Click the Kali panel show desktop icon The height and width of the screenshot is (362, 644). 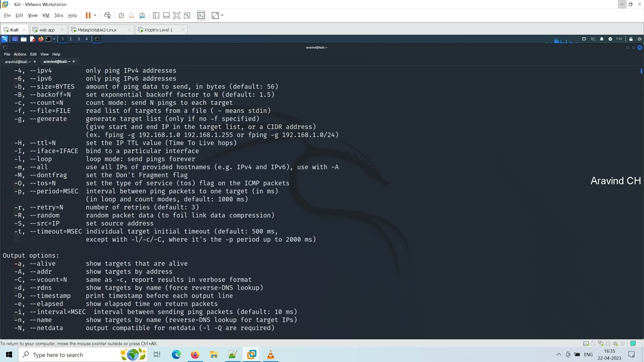pos(15,39)
